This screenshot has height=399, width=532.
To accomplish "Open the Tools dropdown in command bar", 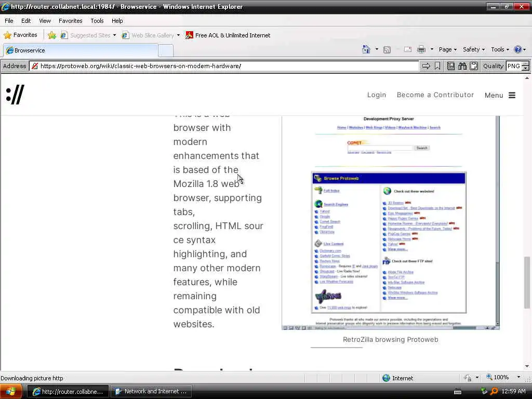I will pos(500,49).
